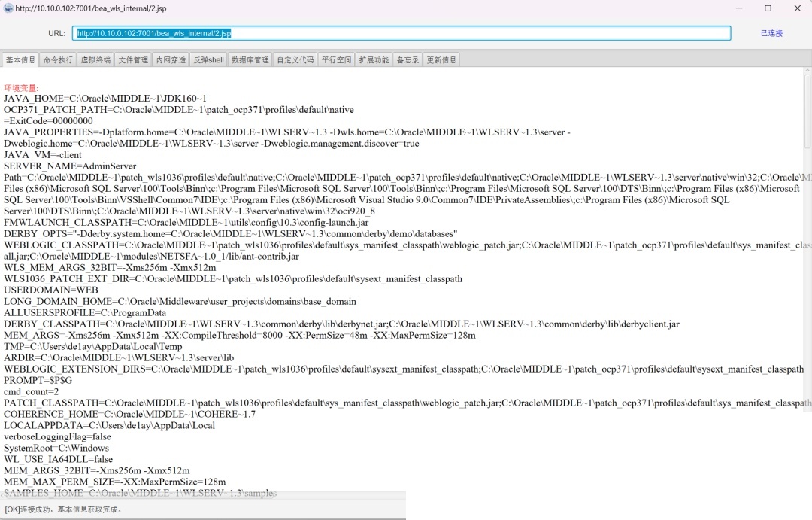Click the =ExitCode=00000000 line
Image resolution: width=812 pixels, height=520 pixels.
[x=48, y=121]
